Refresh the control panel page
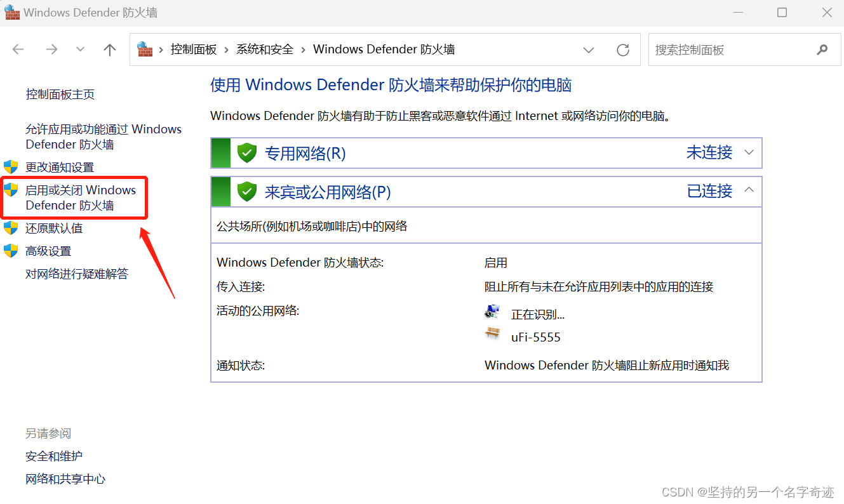 pos(623,50)
